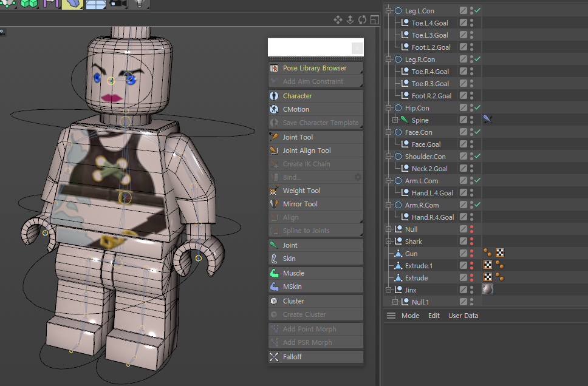This screenshot has height=386, width=588.
Task: Click the Jinx material tag sphere
Action: click(x=488, y=289)
